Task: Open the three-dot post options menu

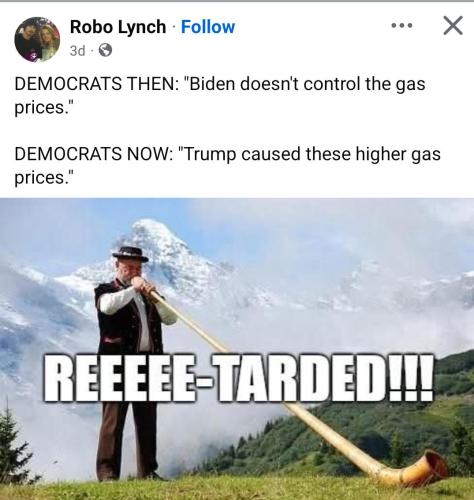Action: 402,25
